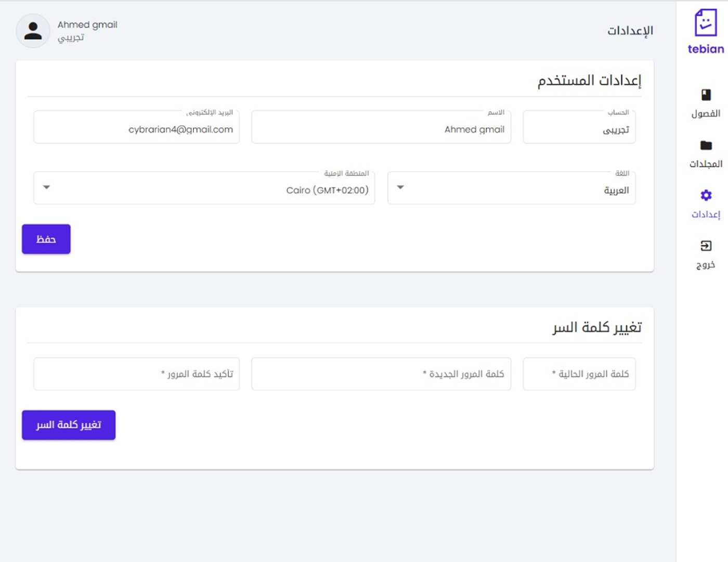The height and width of the screenshot is (562, 728).
Task: Focus the الحساب account field
Action: tap(579, 127)
